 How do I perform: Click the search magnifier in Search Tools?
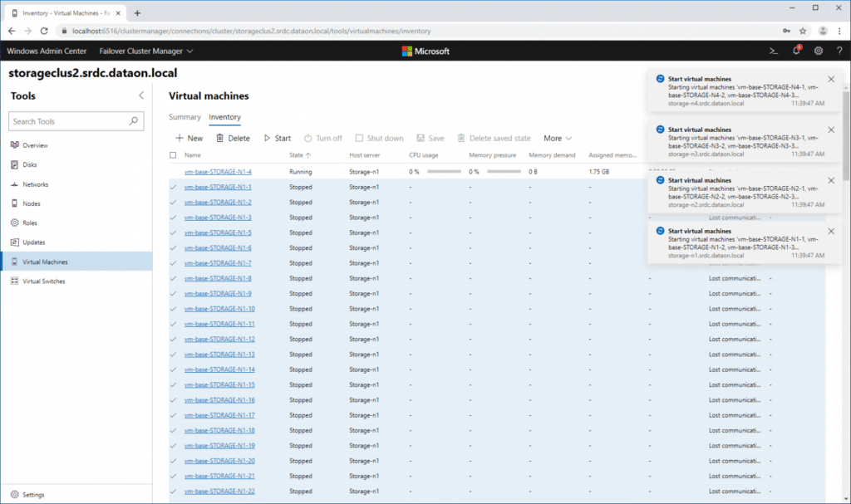click(134, 121)
